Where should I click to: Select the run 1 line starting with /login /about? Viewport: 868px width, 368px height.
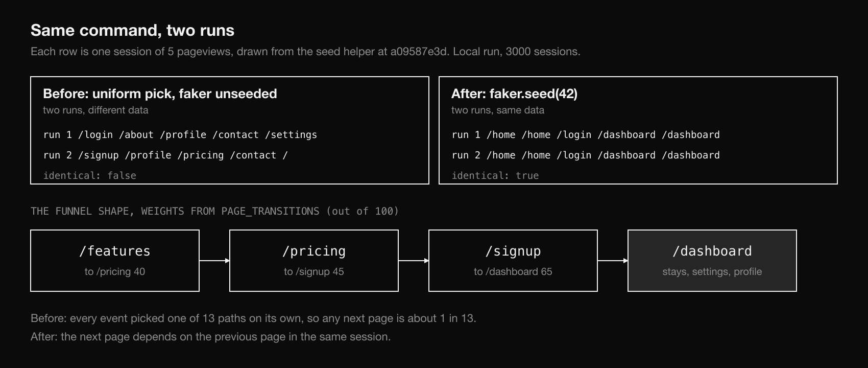tap(180, 135)
